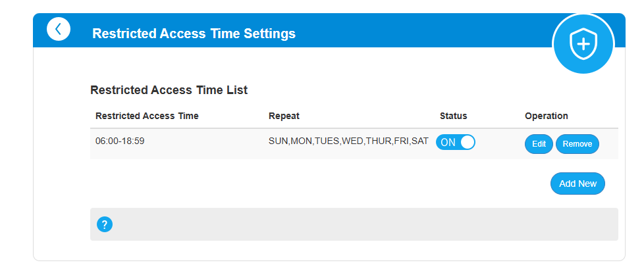Image resolution: width=644 pixels, height=271 pixels.
Task: Click the Operation column header
Action: (x=546, y=116)
